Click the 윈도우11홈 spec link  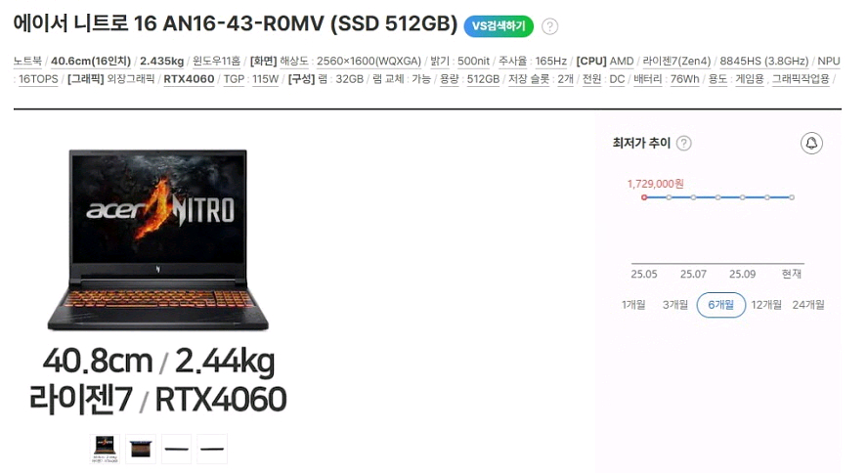(x=216, y=62)
